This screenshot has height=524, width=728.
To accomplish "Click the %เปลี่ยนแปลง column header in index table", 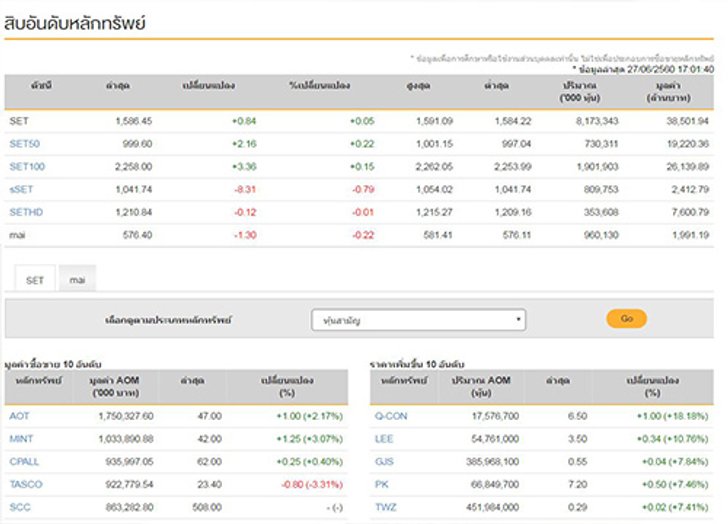I will pyautogui.click(x=319, y=85).
